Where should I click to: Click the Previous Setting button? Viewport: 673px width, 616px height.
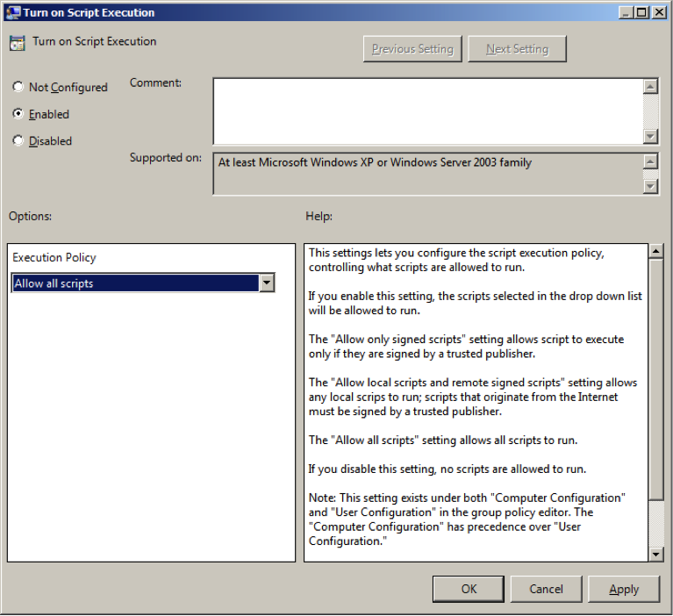[412, 49]
